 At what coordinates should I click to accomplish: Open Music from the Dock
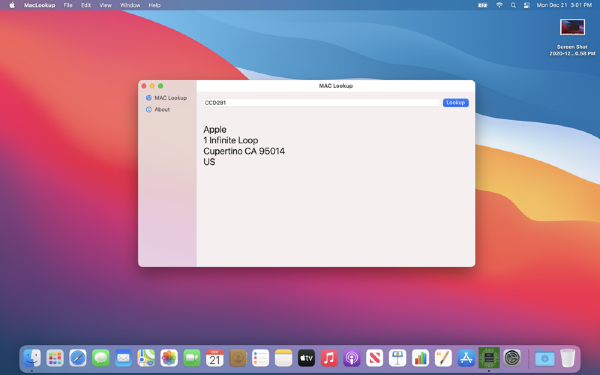pyautogui.click(x=329, y=358)
